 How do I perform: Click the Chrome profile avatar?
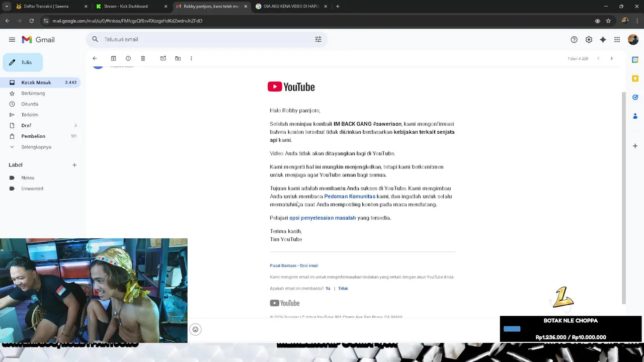click(x=625, y=21)
